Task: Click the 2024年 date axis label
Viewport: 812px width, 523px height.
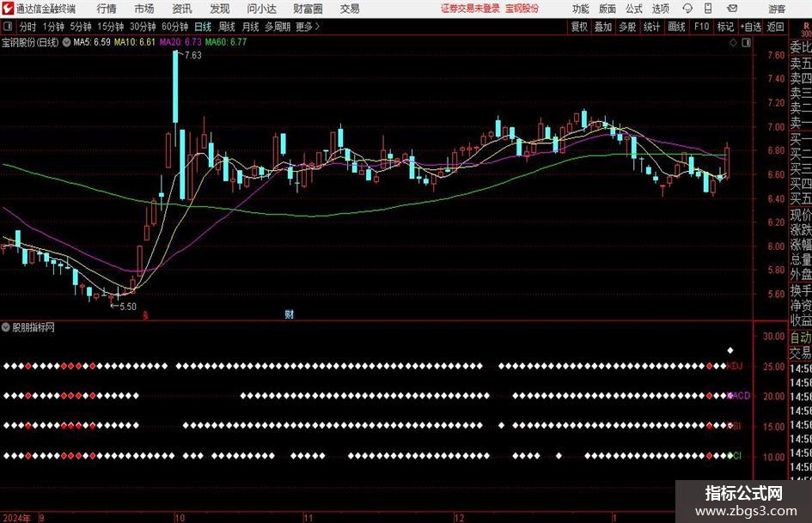Action: coord(15,518)
